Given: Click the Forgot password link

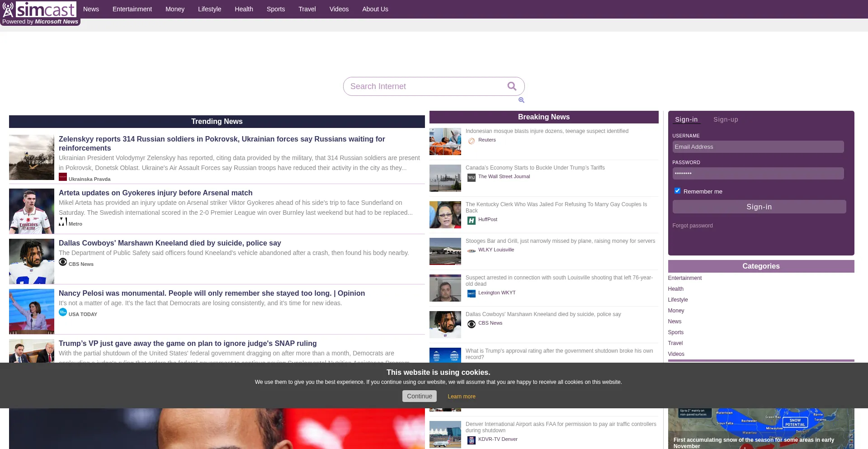Looking at the screenshot, I should click(x=692, y=226).
